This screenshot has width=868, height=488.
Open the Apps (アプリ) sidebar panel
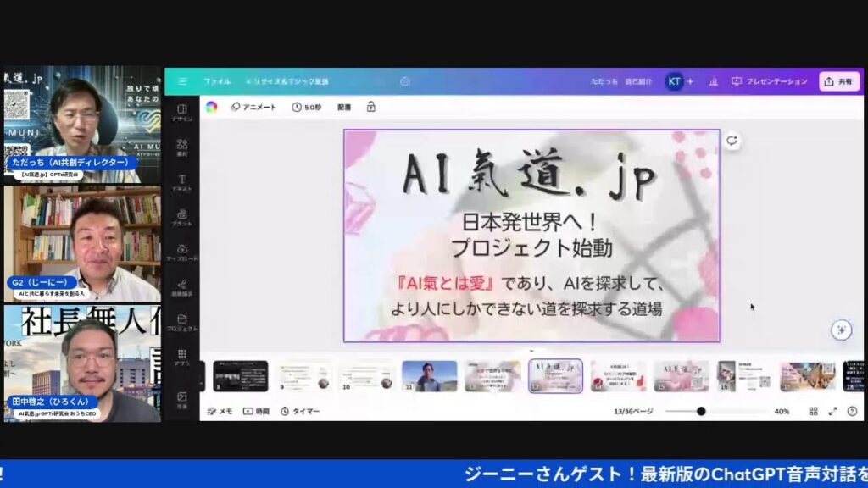click(x=181, y=358)
